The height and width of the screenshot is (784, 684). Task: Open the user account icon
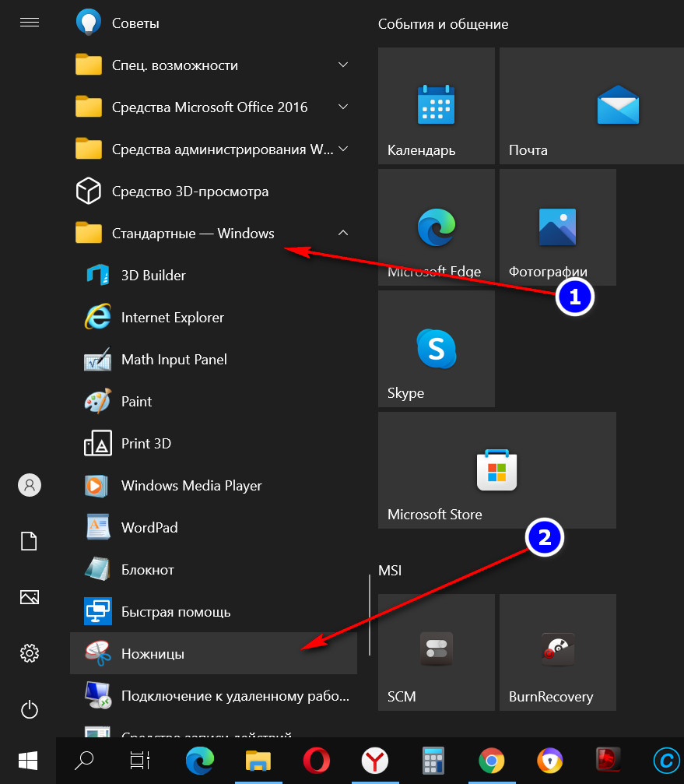click(x=30, y=485)
